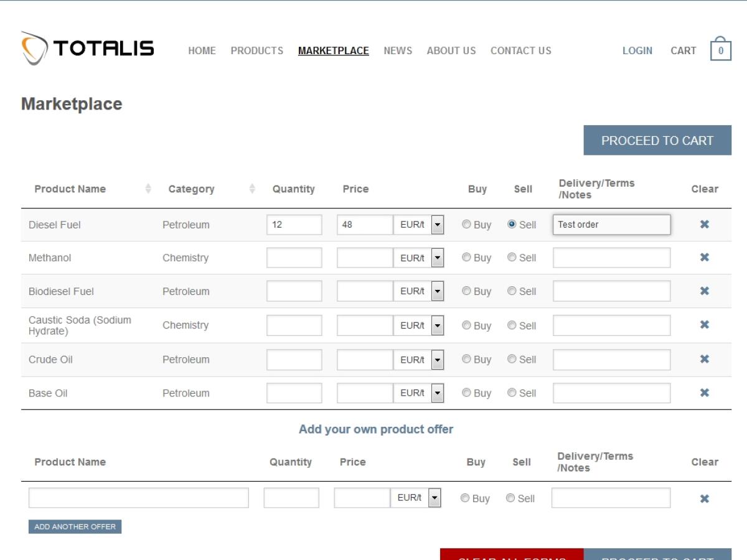
Task: Open the EUR/t dropdown for Biodiesel Fuel
Action: (x=438, y=291)
